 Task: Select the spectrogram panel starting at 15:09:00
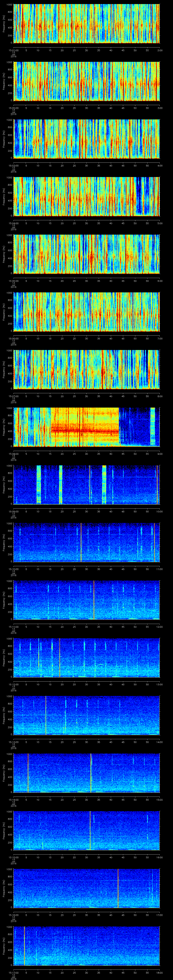coord(86,485)
